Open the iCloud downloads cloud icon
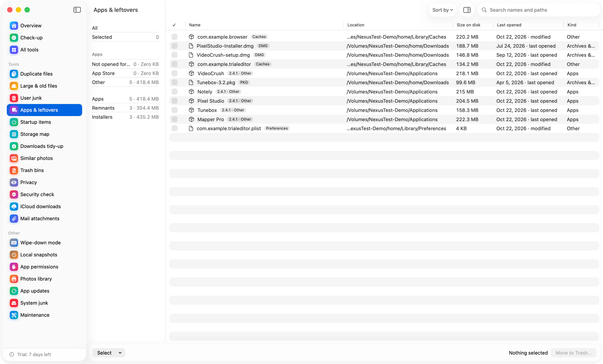The height and width of the screenshot is (364, 603). click(14, 206)
